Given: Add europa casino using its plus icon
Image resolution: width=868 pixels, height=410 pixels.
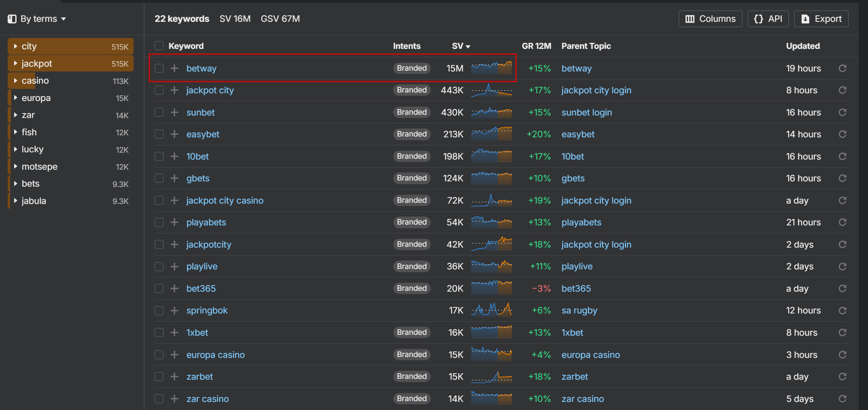Looking at the screenshot, I should pyautogui.click(x=174, y=355).
